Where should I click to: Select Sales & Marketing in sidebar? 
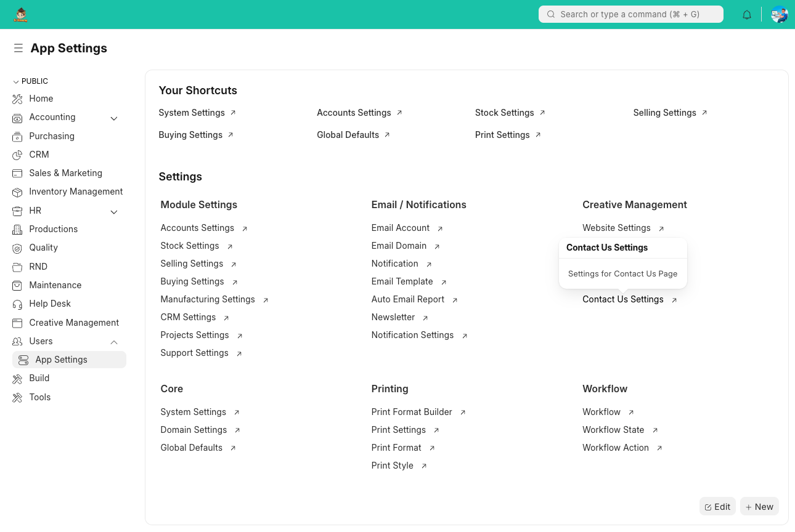(65, 173)
